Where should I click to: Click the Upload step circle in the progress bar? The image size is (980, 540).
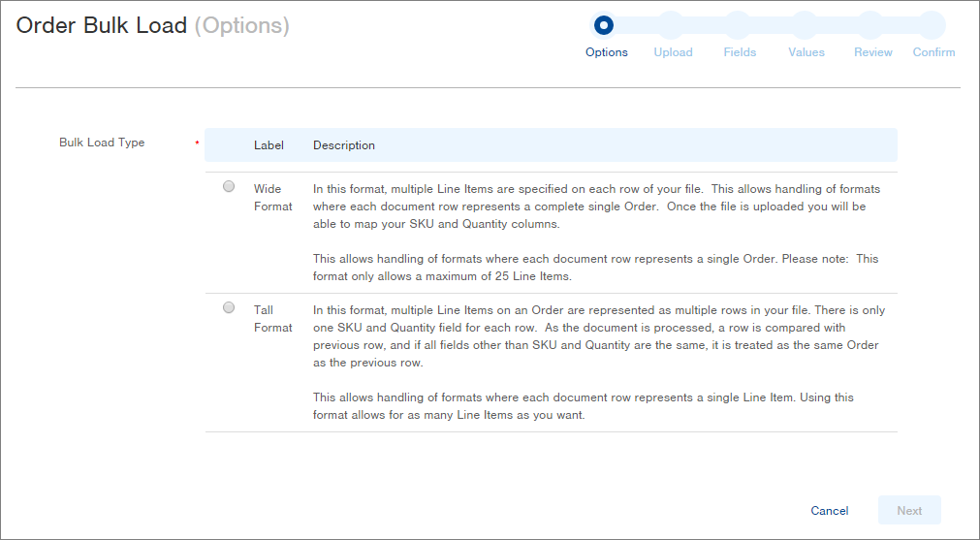(671, 24)
